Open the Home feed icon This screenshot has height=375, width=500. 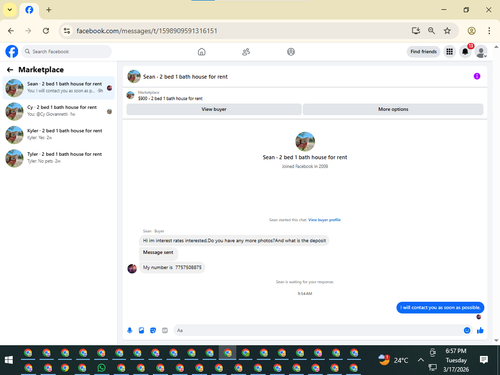click(202, 52)
